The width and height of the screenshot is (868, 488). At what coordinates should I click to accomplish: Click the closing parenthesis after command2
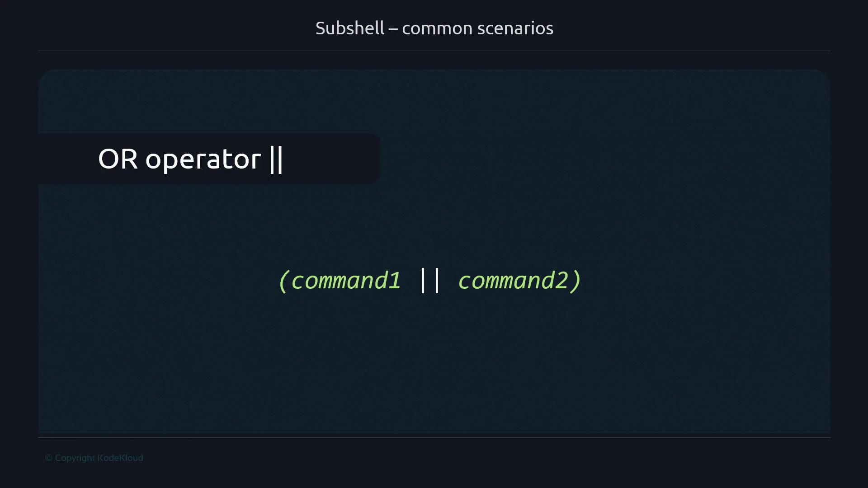[x=576, y=281]
